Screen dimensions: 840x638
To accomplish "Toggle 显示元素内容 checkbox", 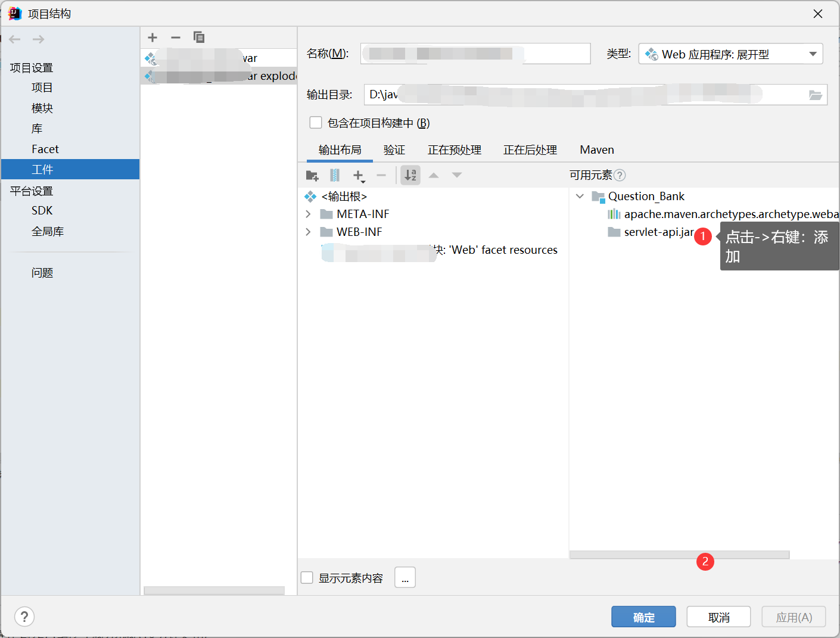I will tap(307, 577).
